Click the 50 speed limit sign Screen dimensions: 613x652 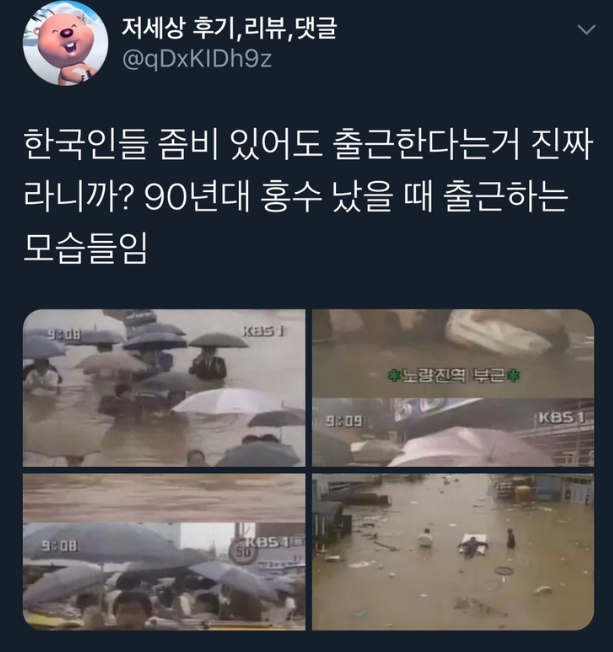point(243,553)
